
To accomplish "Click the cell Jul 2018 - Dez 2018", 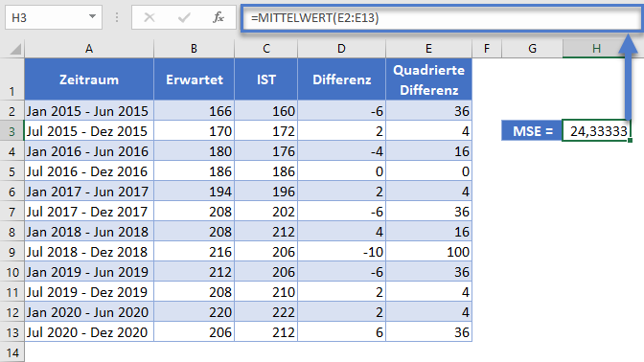I will click(x=89, y=252).
